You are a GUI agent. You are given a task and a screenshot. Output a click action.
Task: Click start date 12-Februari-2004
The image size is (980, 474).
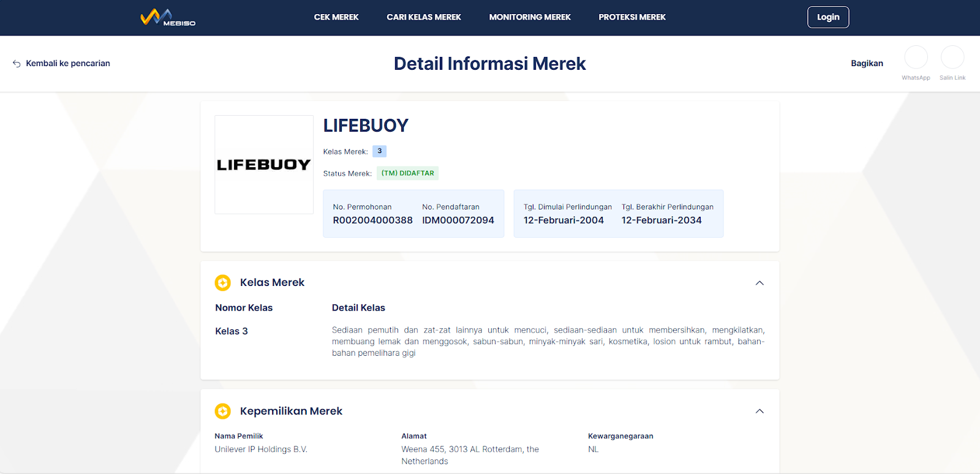563,220
